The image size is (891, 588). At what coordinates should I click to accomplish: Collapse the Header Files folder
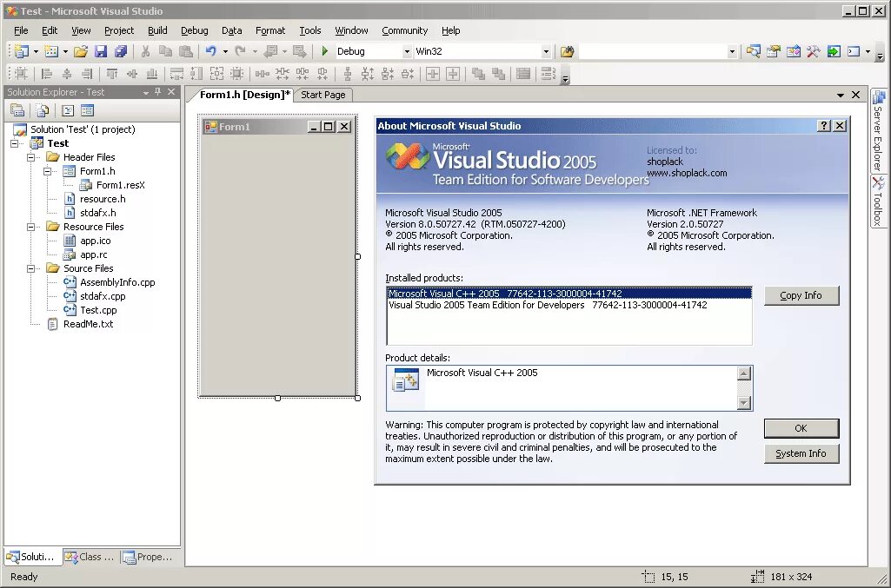[x=31, y=157]
